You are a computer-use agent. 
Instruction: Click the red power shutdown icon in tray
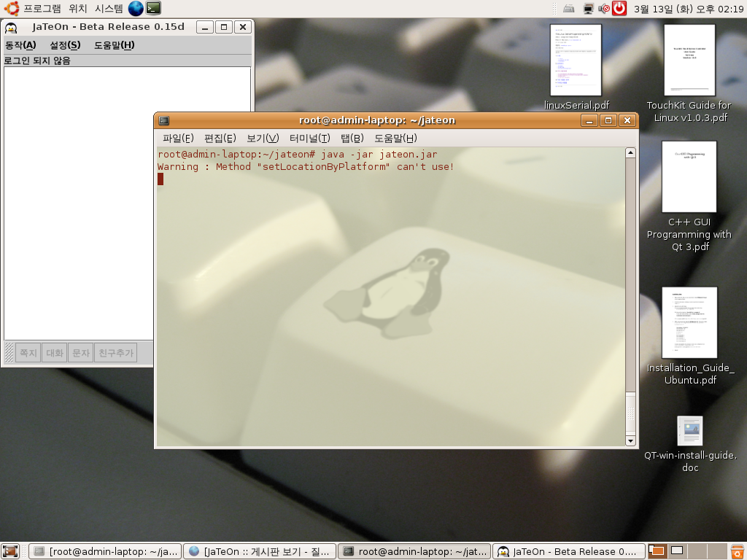pyautogui.click(x=619, y=8)
